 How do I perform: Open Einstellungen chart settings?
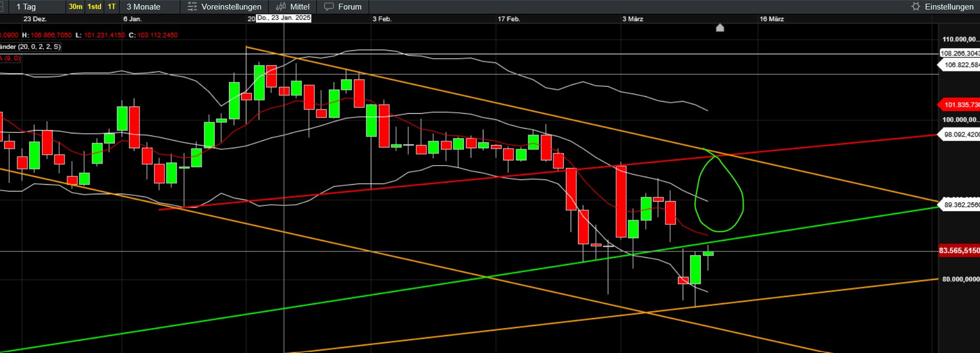coord(942,7)
